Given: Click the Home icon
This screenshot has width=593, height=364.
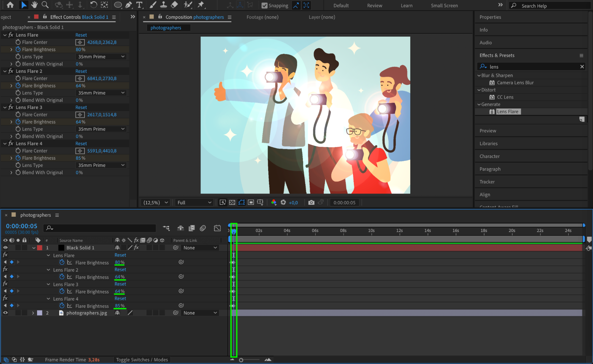Looking at the screenshot, I should coord(10,5).
